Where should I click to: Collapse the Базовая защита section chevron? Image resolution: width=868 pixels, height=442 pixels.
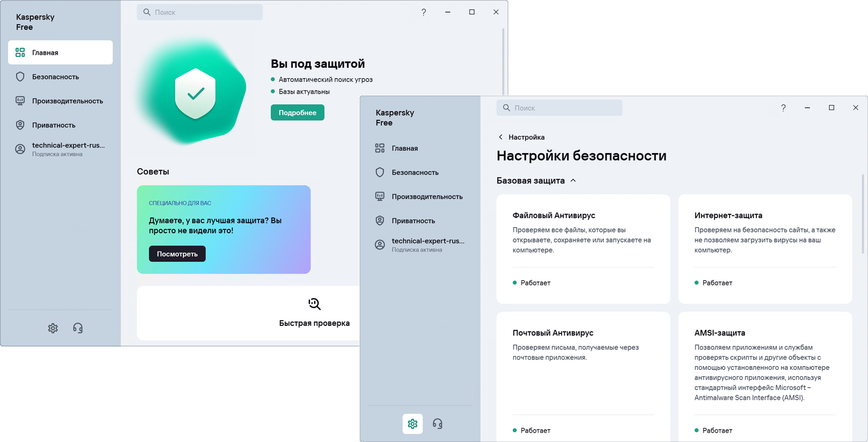573,181
